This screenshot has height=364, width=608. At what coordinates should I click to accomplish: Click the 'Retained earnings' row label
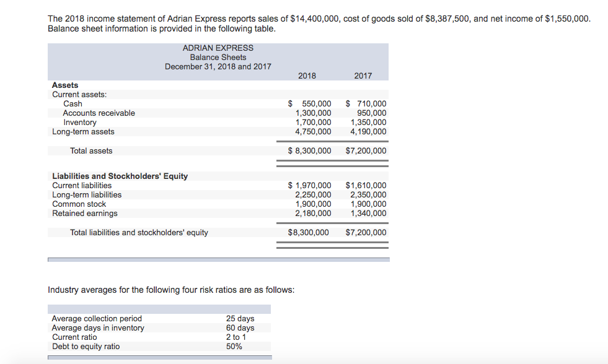[x=85, y=214]
